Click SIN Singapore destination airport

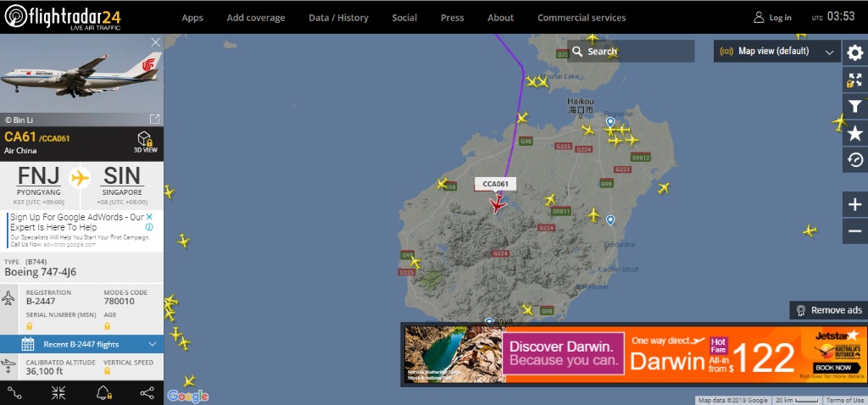pyautogui.click(x=122, y=183)
